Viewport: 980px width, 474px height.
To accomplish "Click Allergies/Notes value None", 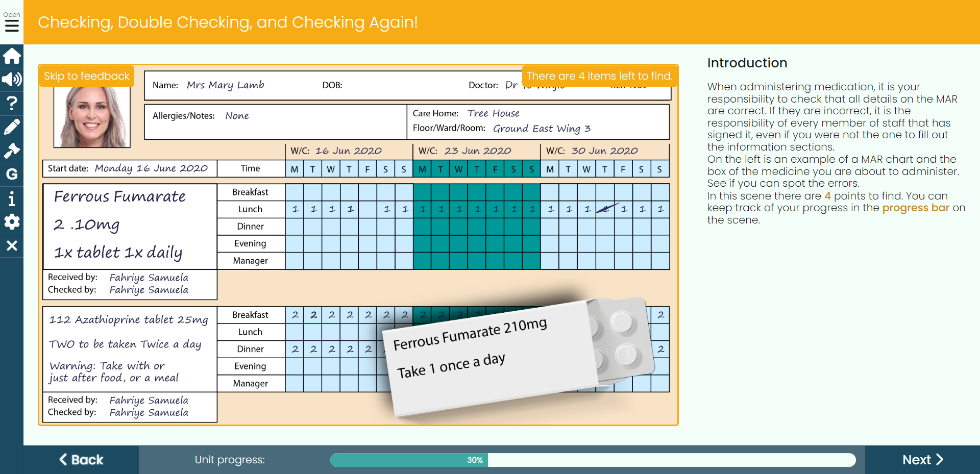I will [x=237, y=116].
